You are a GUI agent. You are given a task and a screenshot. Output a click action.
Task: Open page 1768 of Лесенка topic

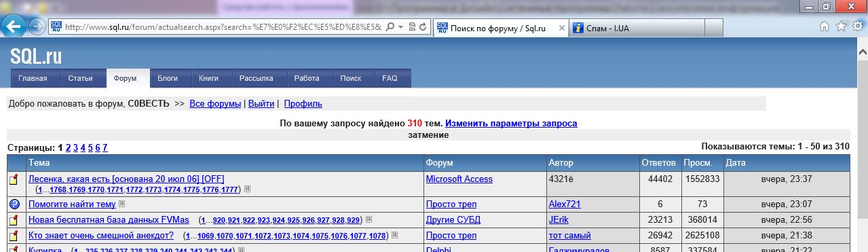(58, 190)
